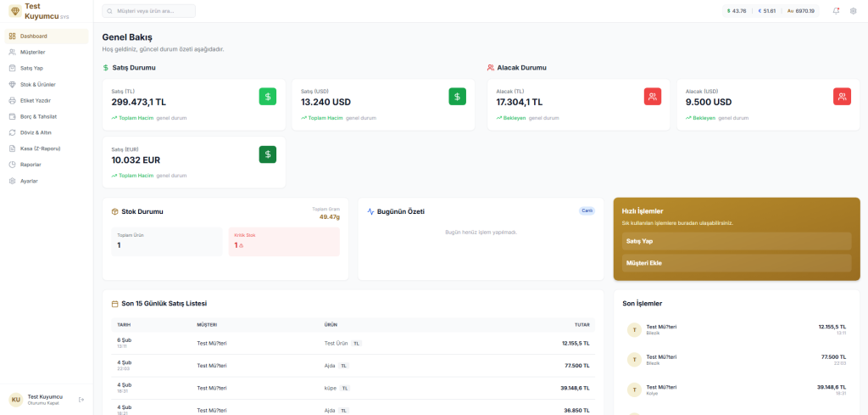Click the Kritik Stok red card
Viewport: 868px width, 415px height.
(284, 241)
